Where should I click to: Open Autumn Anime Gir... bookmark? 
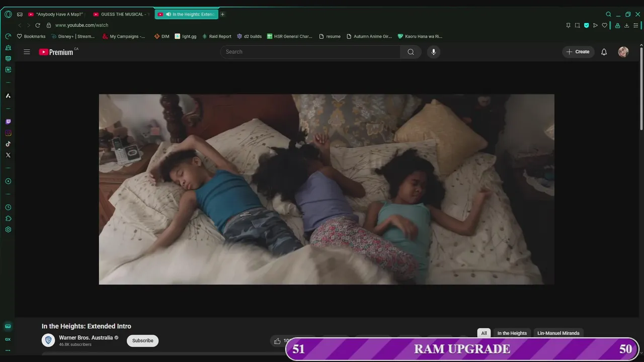click(369, 36)
